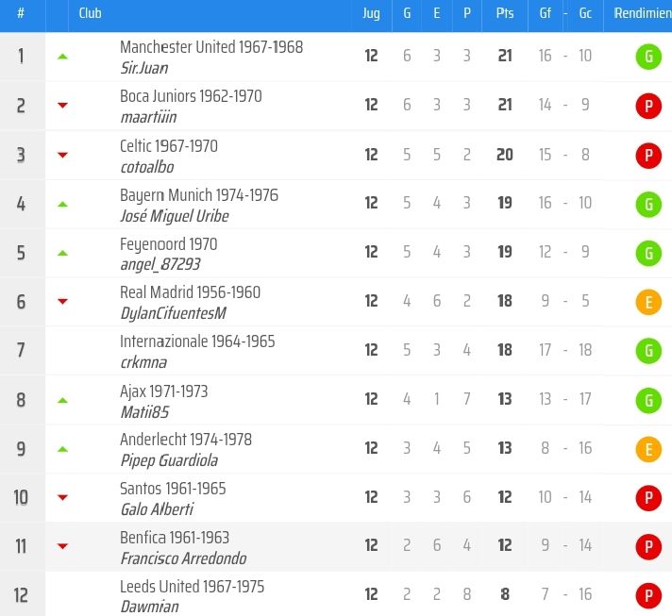Open Santos 1961-1965 club page
Image resolution: width=672 pixels, height=616 pixels.
pos(173,489)
